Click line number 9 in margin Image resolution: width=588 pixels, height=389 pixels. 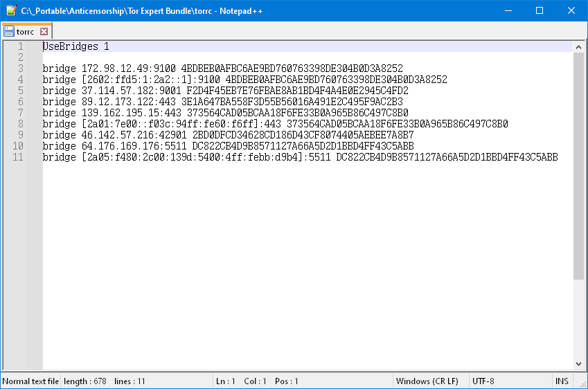(21, 135)
